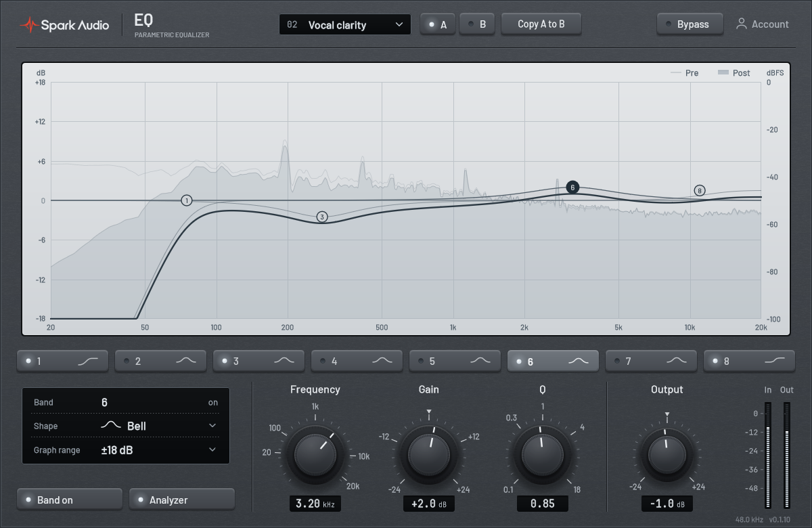Open the Vocal clarity preset dropdown
The image size is (812, 528).
345,24
